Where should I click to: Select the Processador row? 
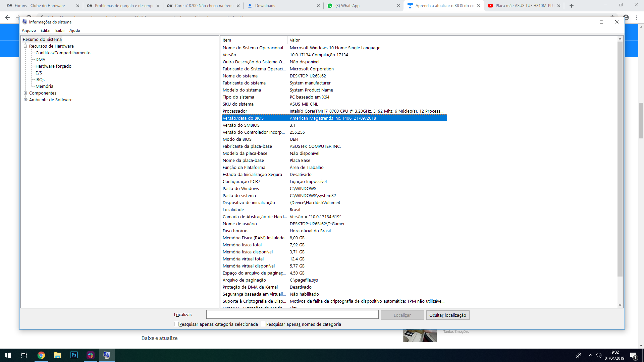(x=334, y=111)
